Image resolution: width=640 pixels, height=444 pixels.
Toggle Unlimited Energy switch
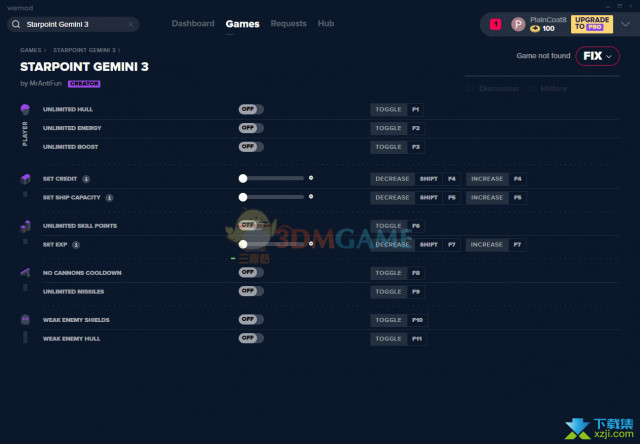(251, 128)
